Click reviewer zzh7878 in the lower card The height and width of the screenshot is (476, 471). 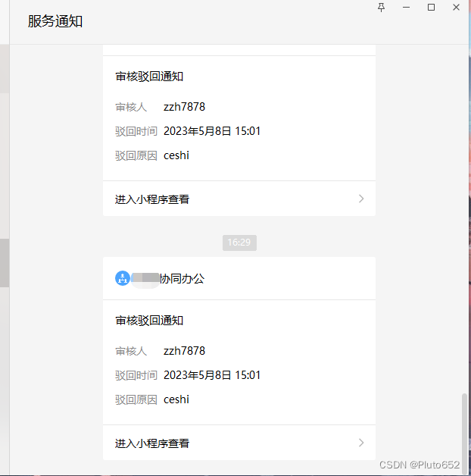(185, 351)
